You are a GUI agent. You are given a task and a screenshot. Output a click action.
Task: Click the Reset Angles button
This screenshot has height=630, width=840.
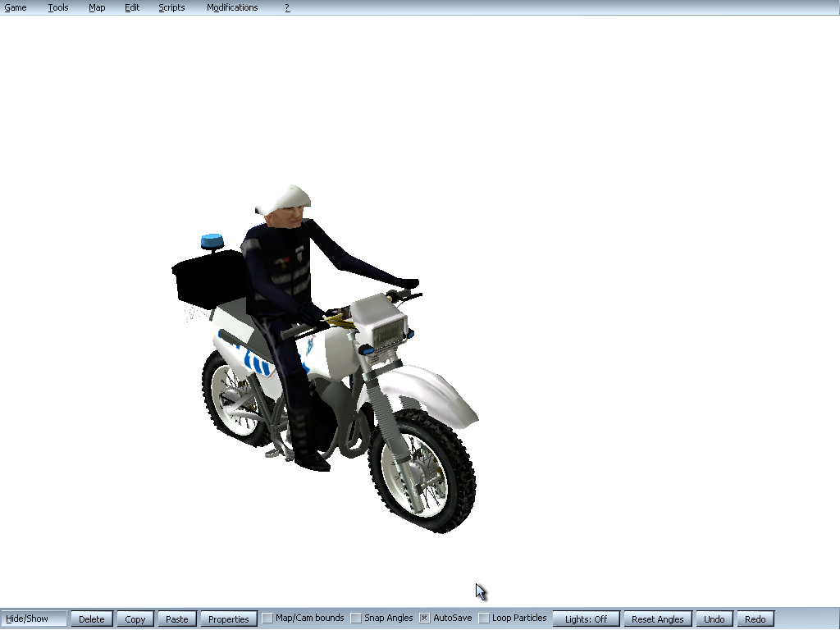(x=658, y=619)
